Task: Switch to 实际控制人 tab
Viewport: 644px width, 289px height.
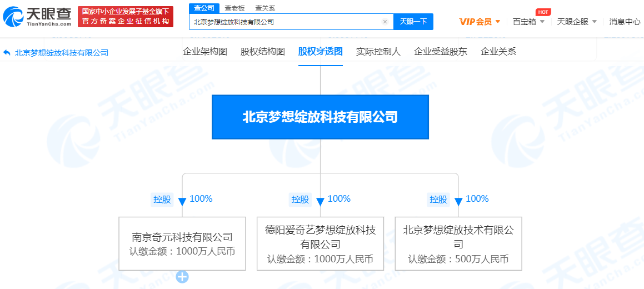Action: coord(378,52)
